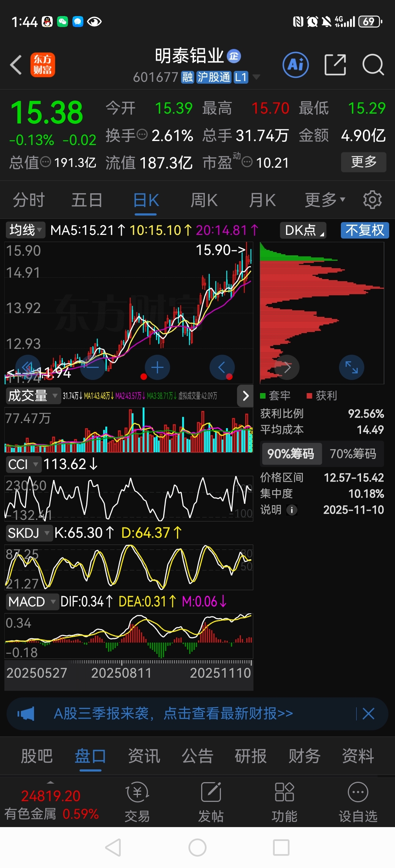
Task: Open the 研报 tab
Action: coord(251,756)
